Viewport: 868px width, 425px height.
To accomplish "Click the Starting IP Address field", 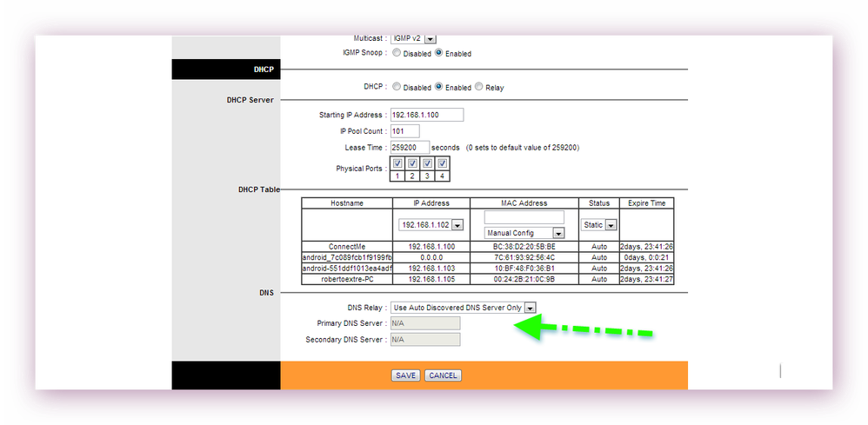I will (x=426, y=115).
